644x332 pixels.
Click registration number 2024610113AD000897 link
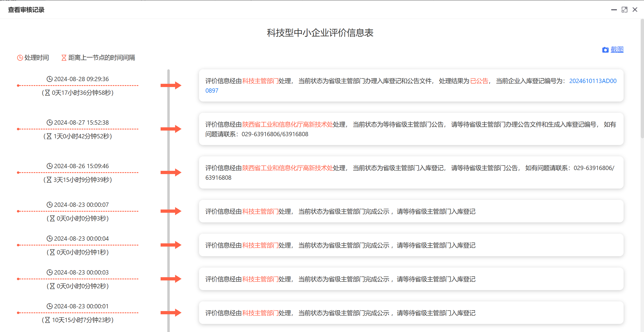click(592, 81)
